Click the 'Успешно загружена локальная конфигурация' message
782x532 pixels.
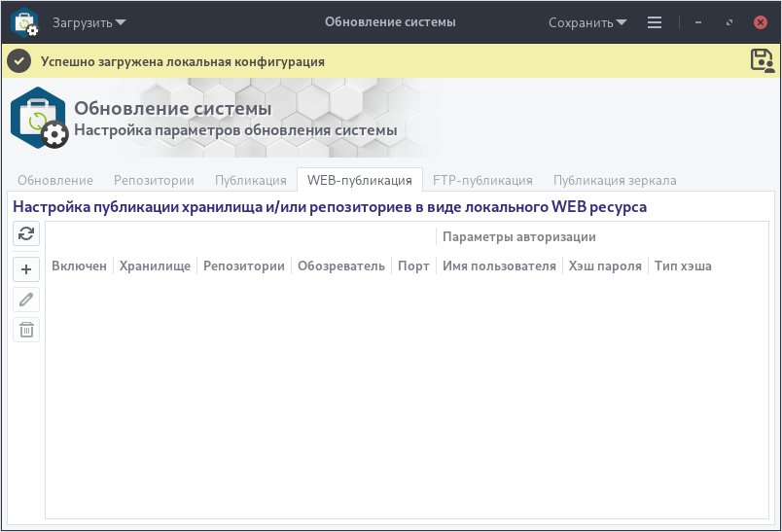point(183,62)
